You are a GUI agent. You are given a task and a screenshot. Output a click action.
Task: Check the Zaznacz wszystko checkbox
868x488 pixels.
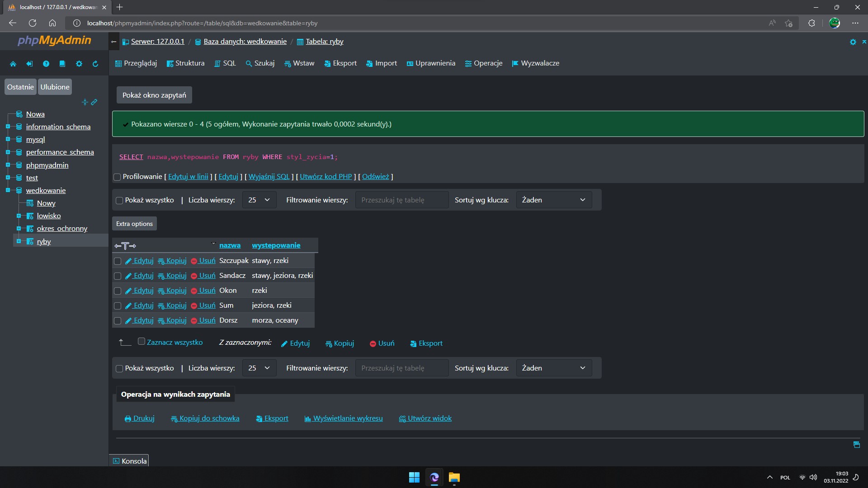tap(142, 342)
